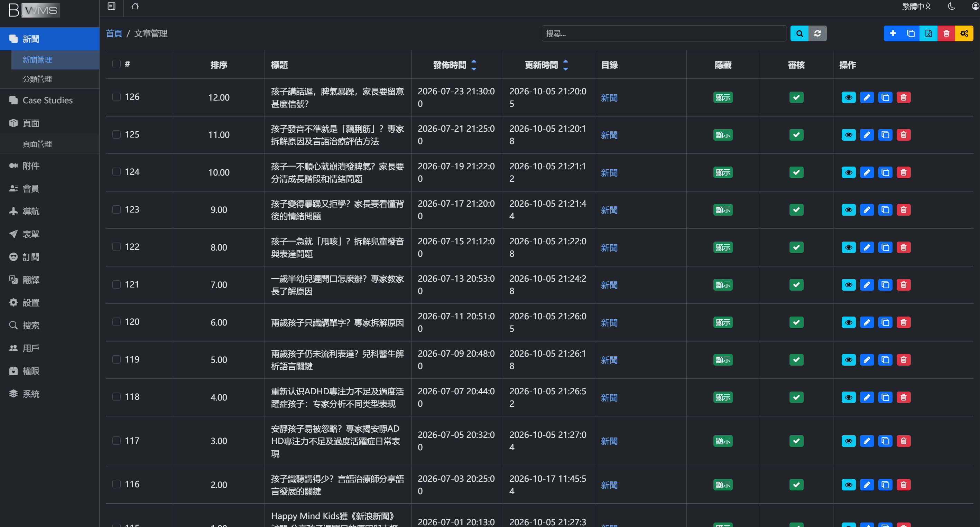This screenshot has height=527, width=980.
Task: View article 126 with the eye icon
Action: [848, 97]
